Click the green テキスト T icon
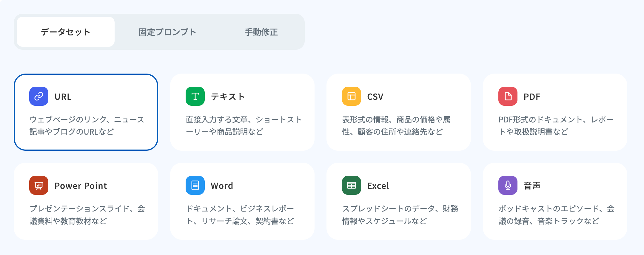Image resolution: width=644 pixels, height=255 pixels. (195, 96)
